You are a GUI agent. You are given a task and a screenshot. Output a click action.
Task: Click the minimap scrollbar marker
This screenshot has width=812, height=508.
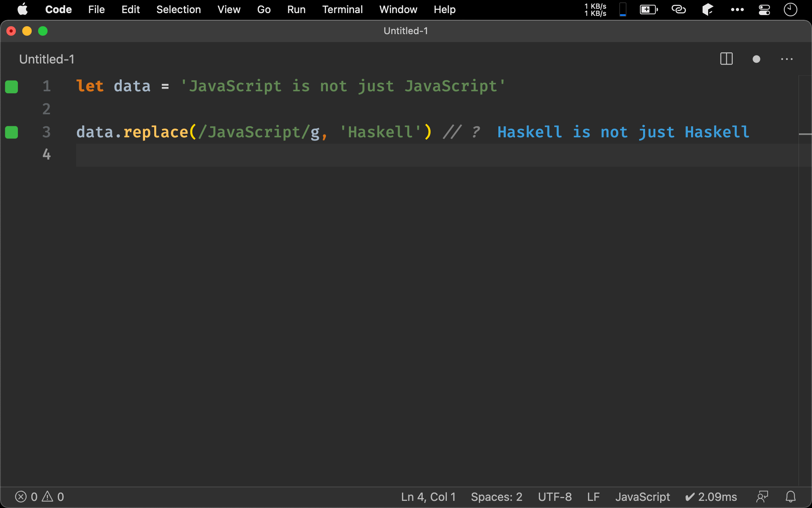pyautogui.click(x=805, y=134)
